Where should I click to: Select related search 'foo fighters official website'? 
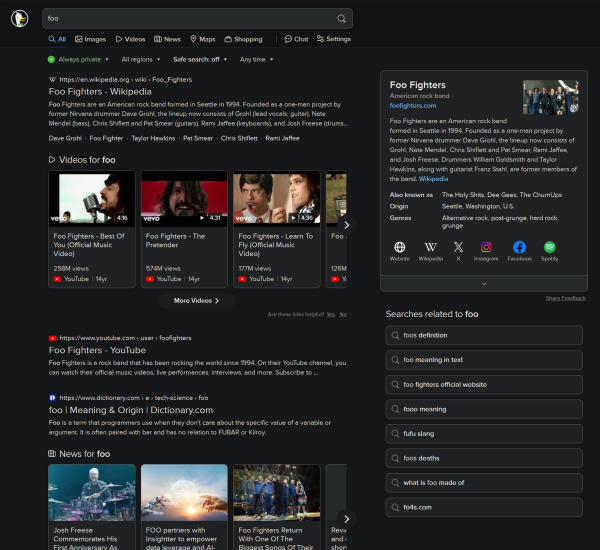[484, 385]
